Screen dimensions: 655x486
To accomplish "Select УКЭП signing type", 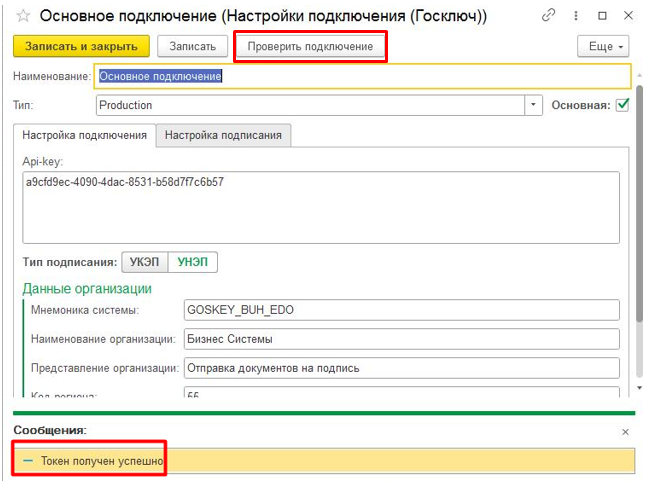I will [145, 262].
